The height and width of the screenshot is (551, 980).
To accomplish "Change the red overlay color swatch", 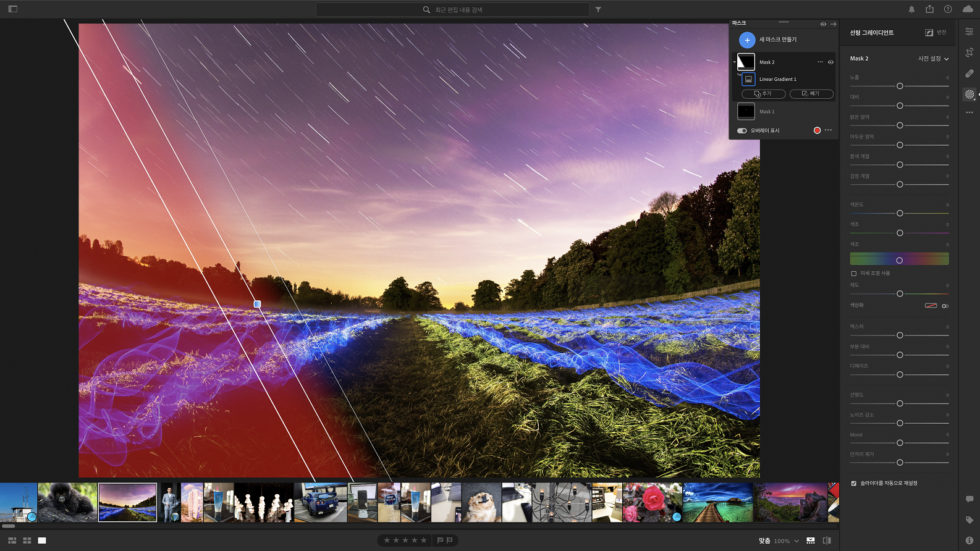I will 817,130.
